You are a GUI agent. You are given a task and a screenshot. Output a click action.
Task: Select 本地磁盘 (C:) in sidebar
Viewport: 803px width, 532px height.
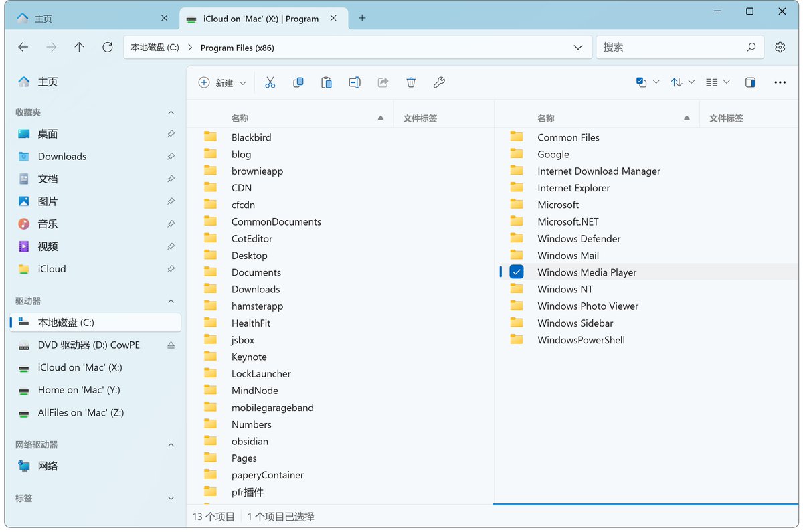(x=96, y=322)
